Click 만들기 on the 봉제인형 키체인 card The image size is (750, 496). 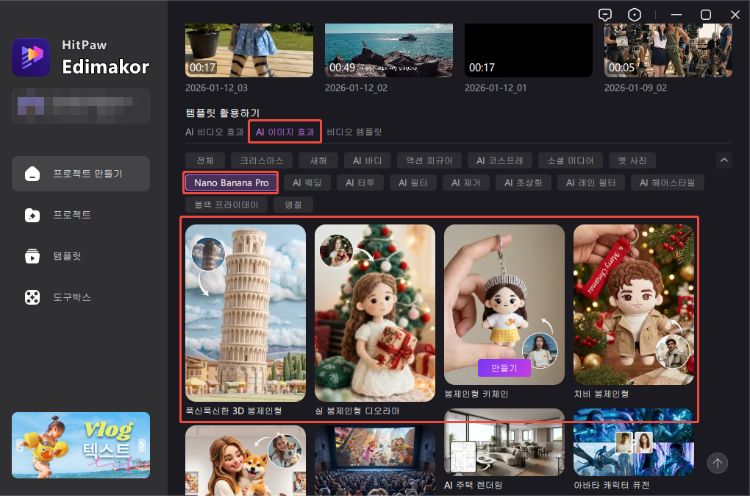(x=504, y=368)
